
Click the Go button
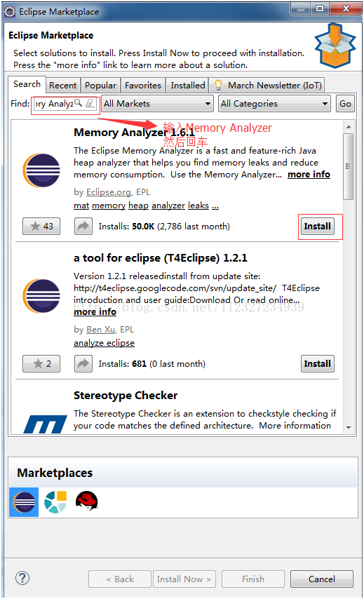click(x=345, y=104)
